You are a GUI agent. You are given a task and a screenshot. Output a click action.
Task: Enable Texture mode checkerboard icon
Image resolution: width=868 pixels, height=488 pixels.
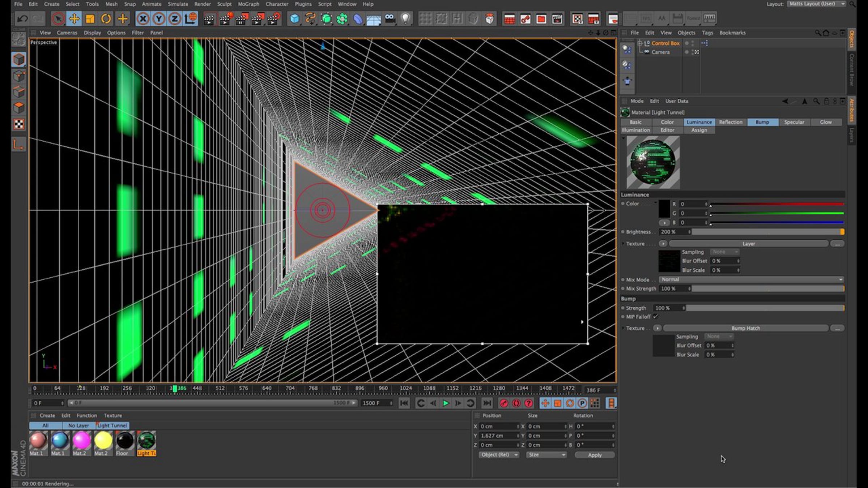[19, 124]
